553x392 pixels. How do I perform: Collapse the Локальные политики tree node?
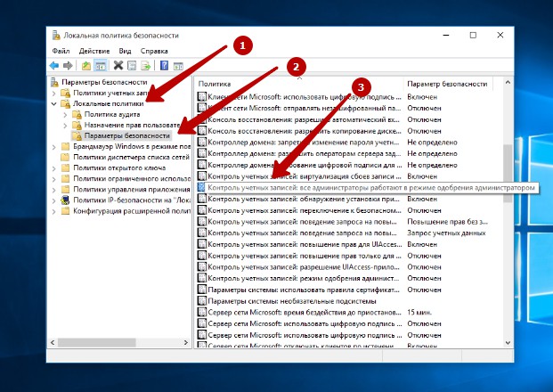click(x=54, y=104)
